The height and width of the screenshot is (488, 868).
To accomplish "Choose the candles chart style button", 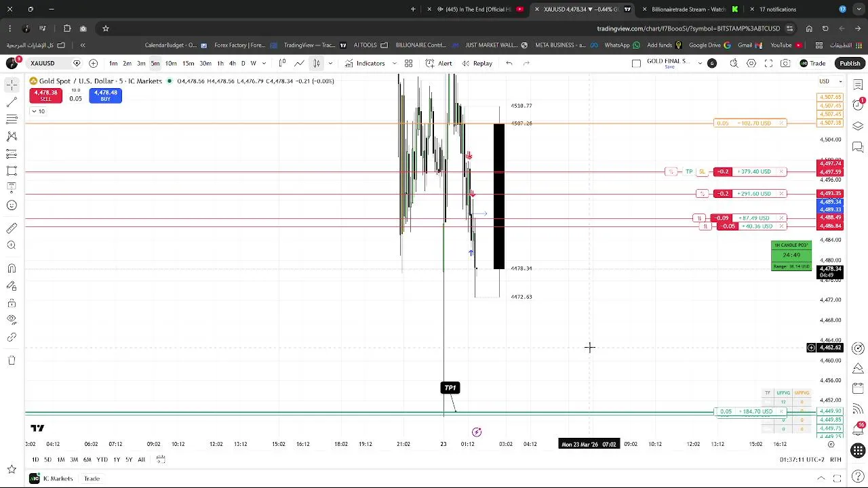I will 317,63.
